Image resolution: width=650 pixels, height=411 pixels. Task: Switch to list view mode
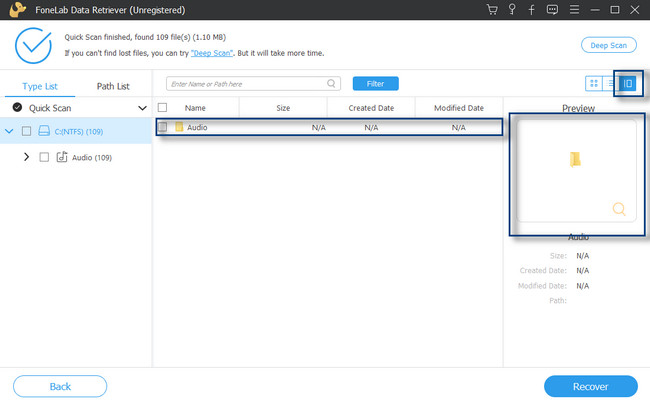pos(610,83)
